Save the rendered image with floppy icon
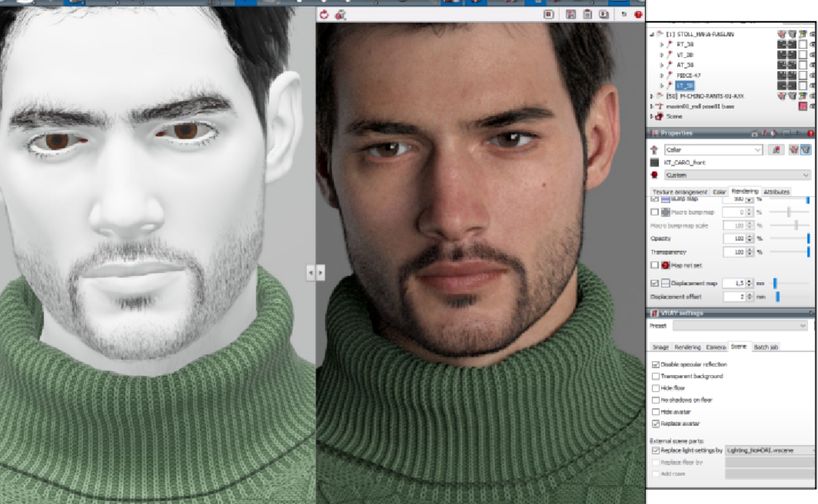This screenshot has width=818, height=504. 571,14
